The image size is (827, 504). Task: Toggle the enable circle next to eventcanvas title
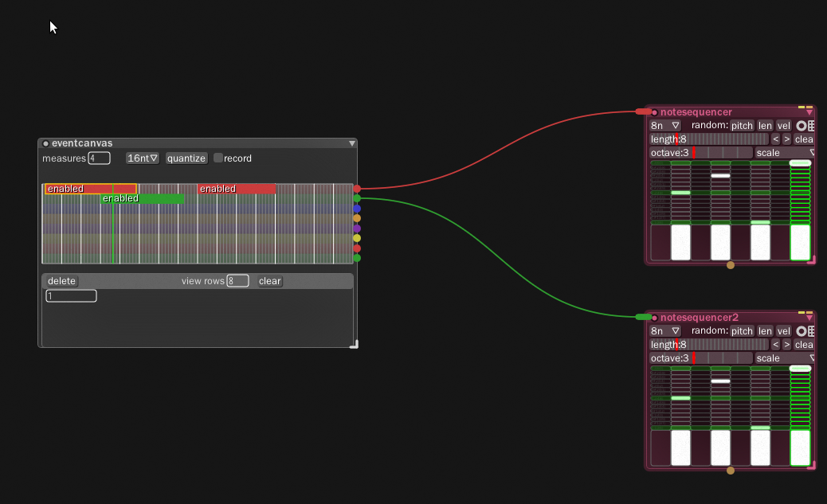pyautogui.click(x=45, y=143)
